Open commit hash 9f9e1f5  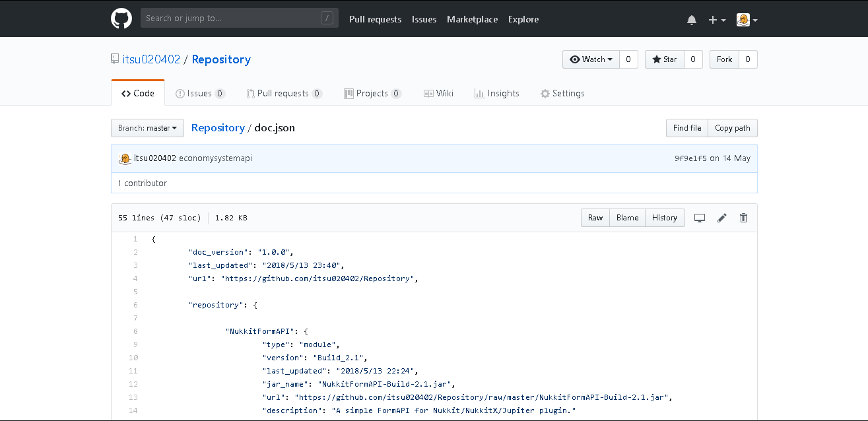[x=690, y=158]
